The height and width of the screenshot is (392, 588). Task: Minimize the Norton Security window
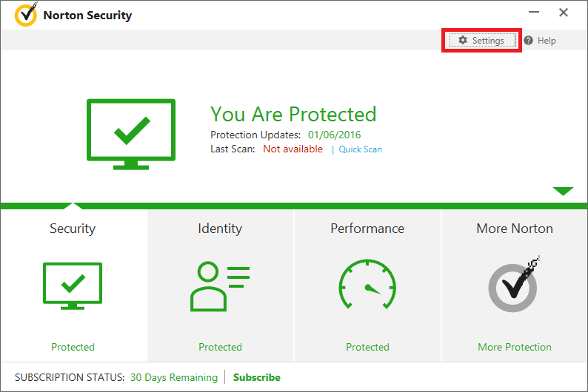click(533, 13)
